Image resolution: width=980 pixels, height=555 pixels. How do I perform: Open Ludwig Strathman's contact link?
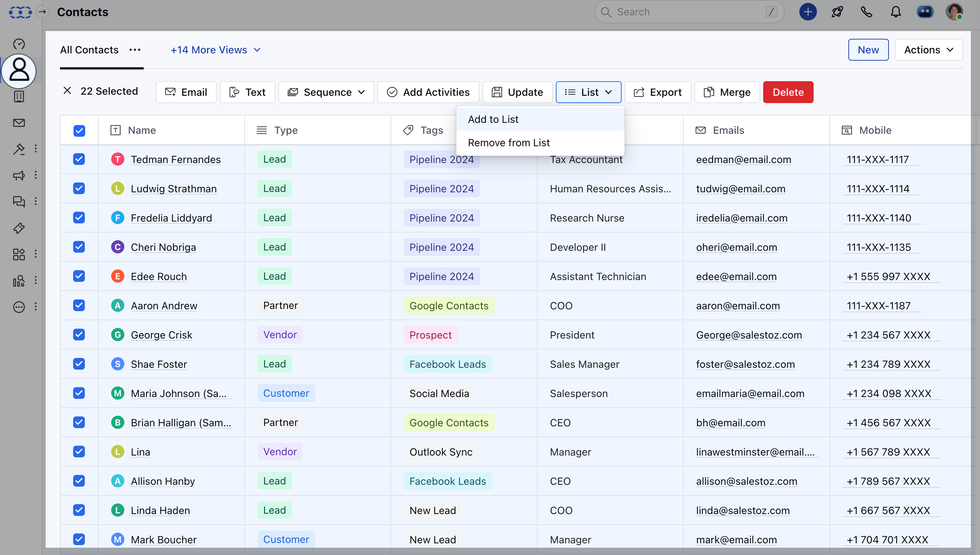point(173,188)
